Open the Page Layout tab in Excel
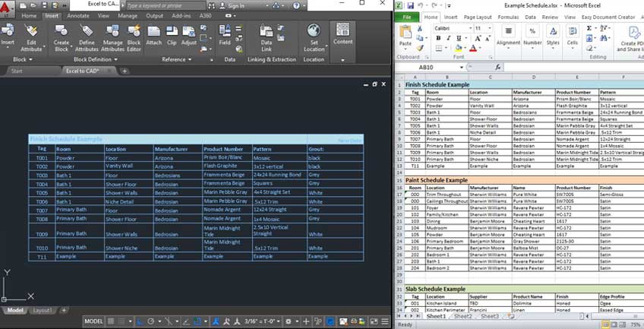Image resolution: width=644 pixels, height=329 pixels. pos(478,16)
